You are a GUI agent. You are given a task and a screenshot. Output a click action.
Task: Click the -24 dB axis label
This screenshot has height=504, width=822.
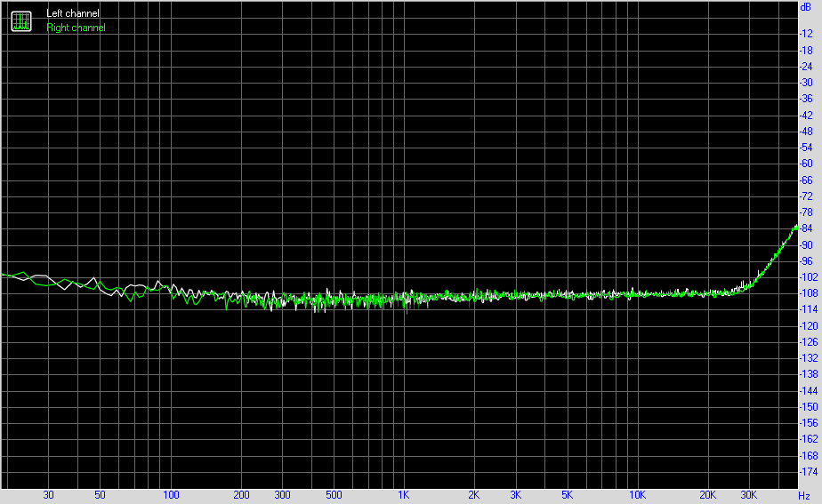tap(806, 67)
